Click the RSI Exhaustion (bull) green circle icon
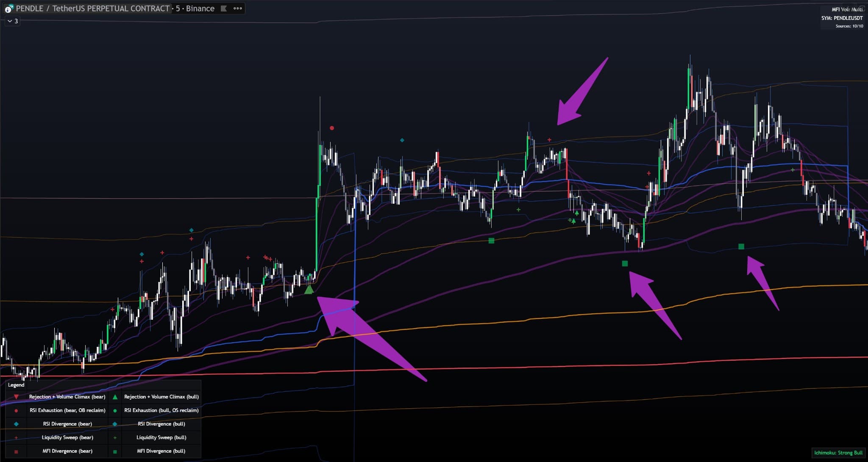Screen dimensions: 868x462 click(114, 410)
